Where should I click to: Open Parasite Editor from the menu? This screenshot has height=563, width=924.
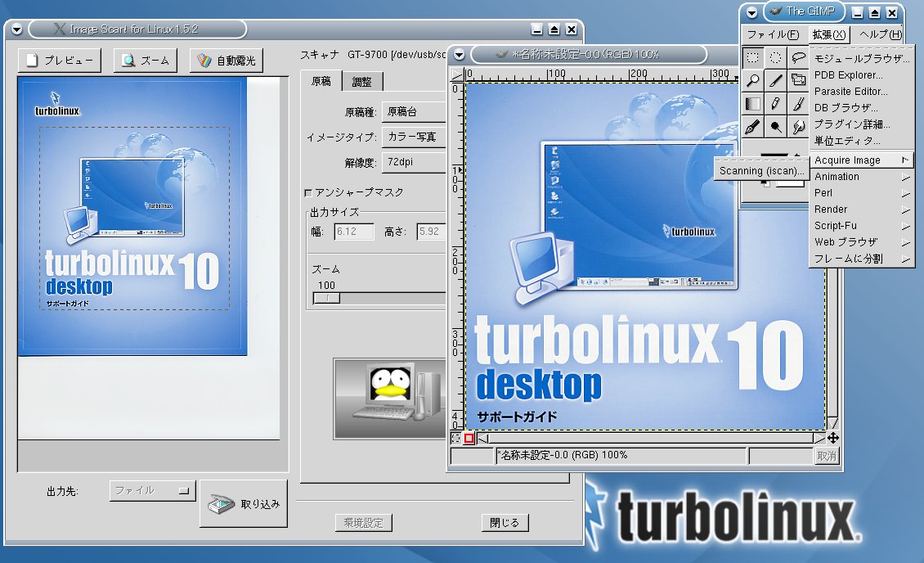[861, 92]
